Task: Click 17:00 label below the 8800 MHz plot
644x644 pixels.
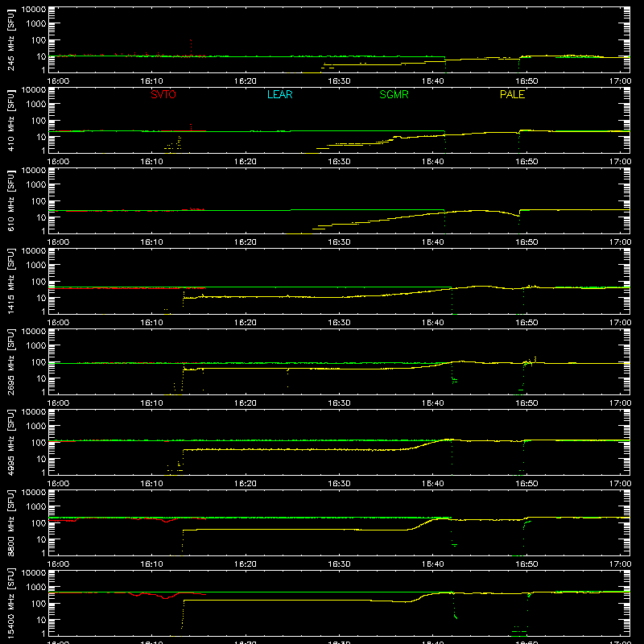Action: 620,564
